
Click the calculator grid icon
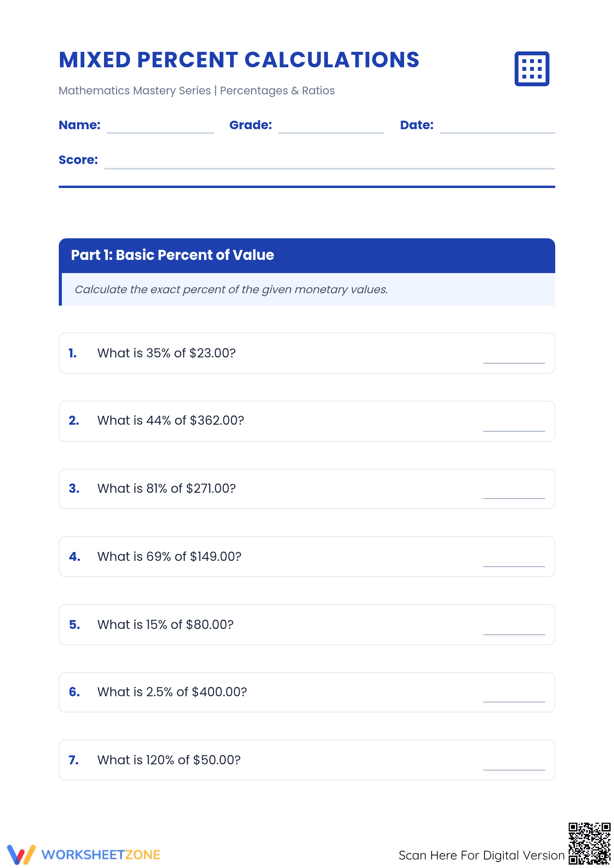(532, 69)
